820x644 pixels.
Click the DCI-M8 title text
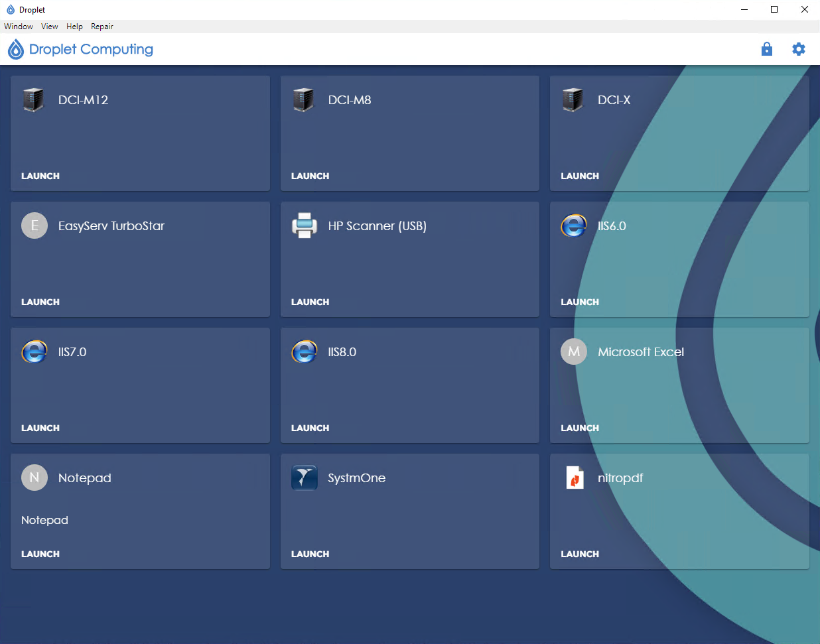pos(350,100)
